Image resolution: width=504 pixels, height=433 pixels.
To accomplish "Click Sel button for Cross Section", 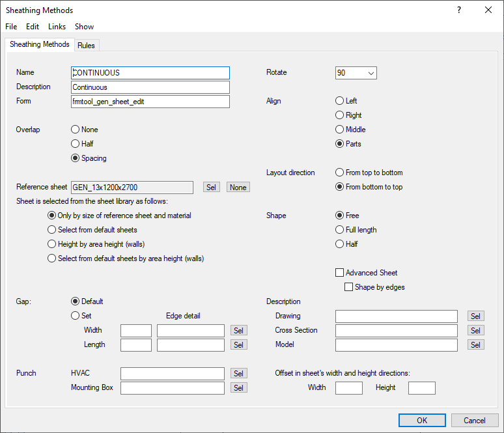I will pyautogui.click(x=475, y=331).
